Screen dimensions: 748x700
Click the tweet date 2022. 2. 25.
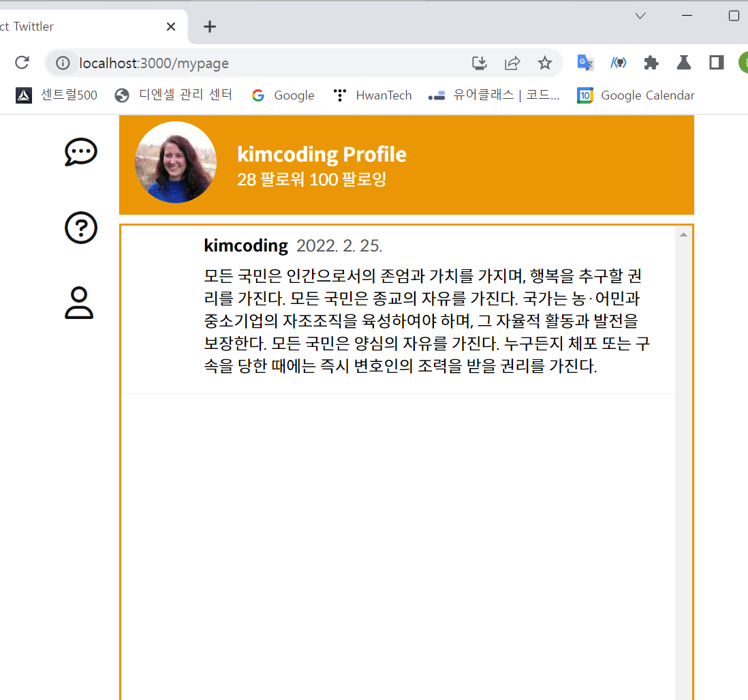[x=339, y=246]
